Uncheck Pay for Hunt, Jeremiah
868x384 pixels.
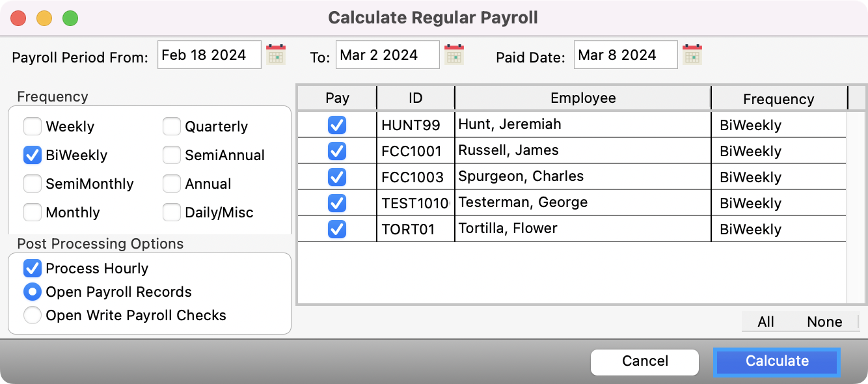(x=337, y=125)
